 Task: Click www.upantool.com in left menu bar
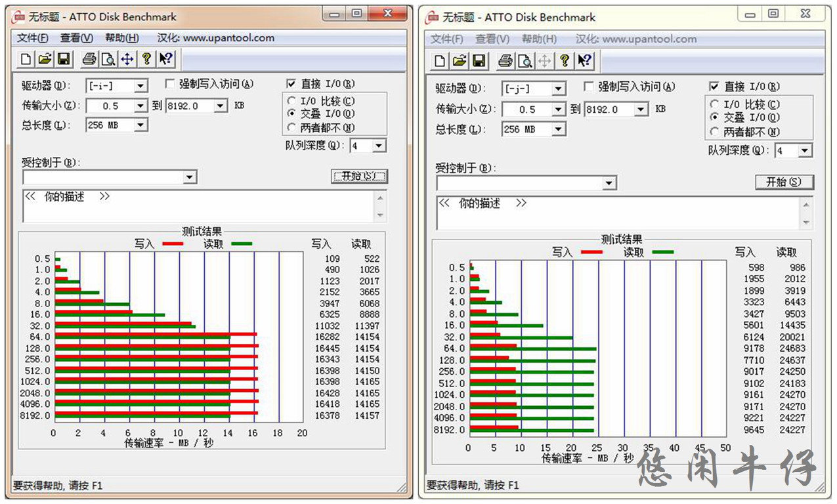[228, 38]
